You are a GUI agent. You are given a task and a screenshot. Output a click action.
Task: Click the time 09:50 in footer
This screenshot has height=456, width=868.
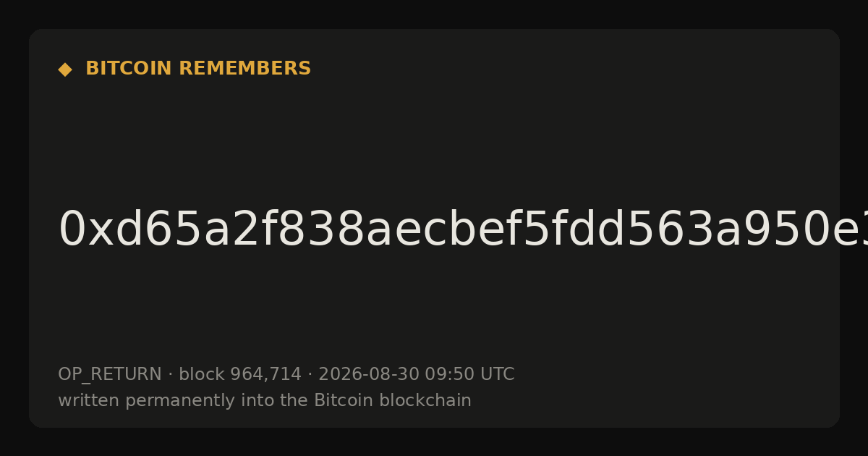[447, 374]
